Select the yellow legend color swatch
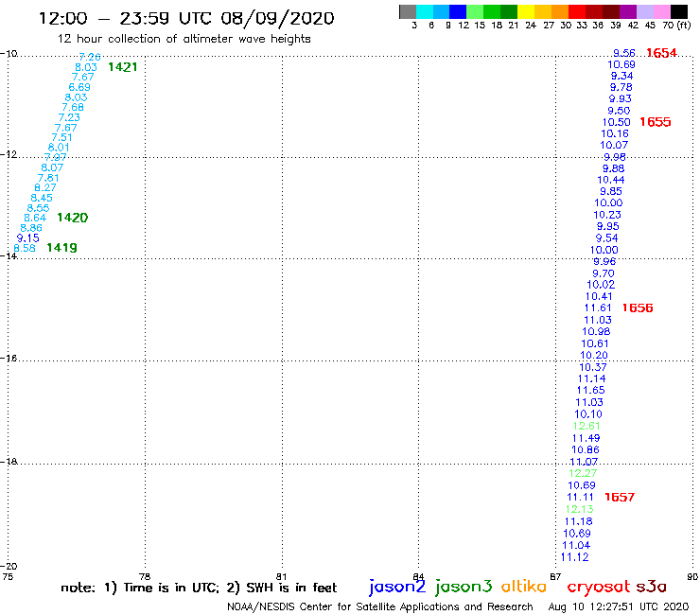This screenshot has height=615, width=700. coord(525,11)
